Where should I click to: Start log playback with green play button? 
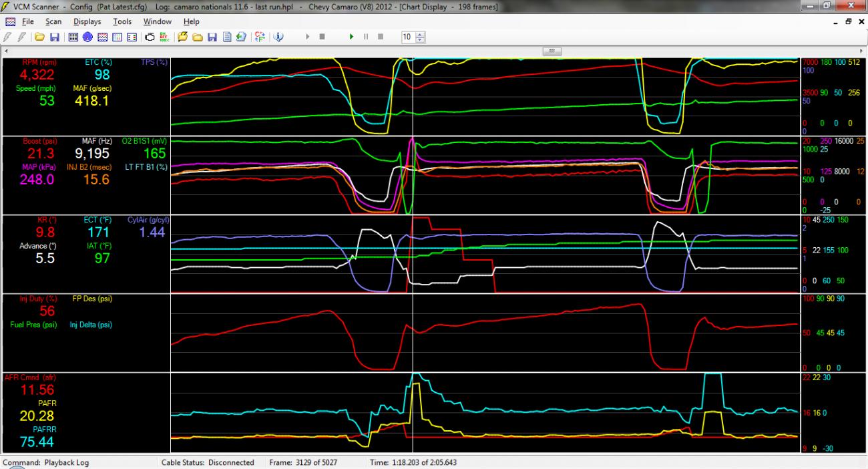click(x=351, y=37)
